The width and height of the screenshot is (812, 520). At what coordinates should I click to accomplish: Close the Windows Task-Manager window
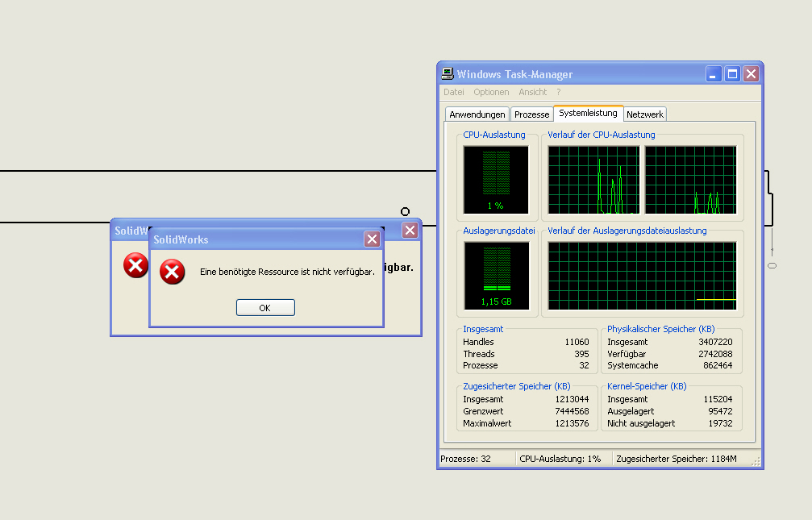tap(751, 74)
